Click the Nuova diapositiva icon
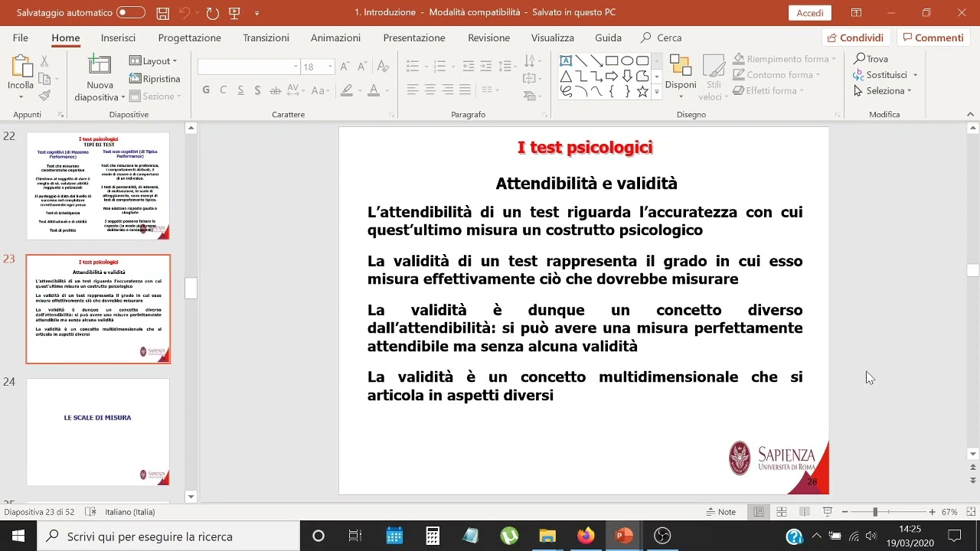This screenshot has width=980, height=551. [100, 67]
